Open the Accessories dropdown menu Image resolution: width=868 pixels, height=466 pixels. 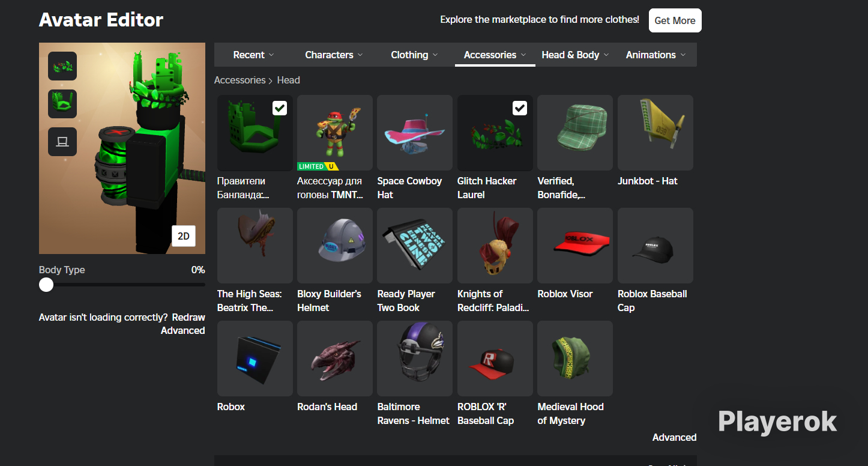(x=495, y=55)
